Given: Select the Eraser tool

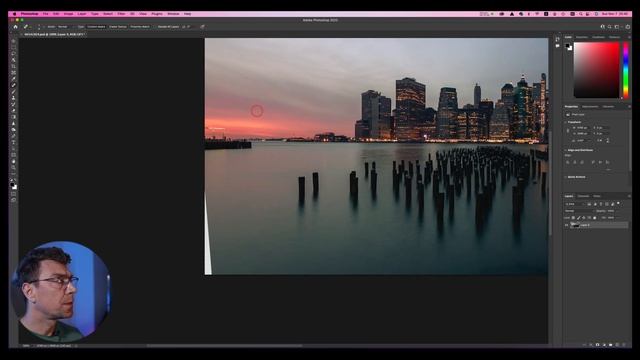Looking at the screenshot, I should tap(13, 111).
